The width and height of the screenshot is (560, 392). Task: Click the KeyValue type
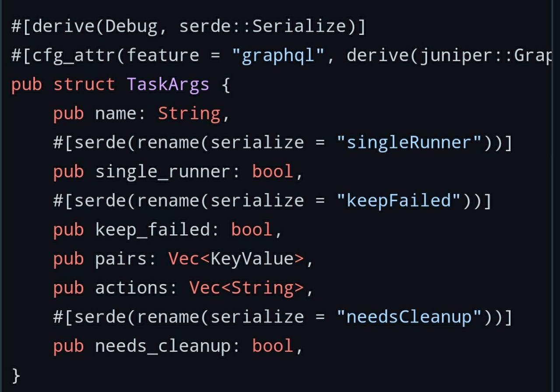(252, 259)
